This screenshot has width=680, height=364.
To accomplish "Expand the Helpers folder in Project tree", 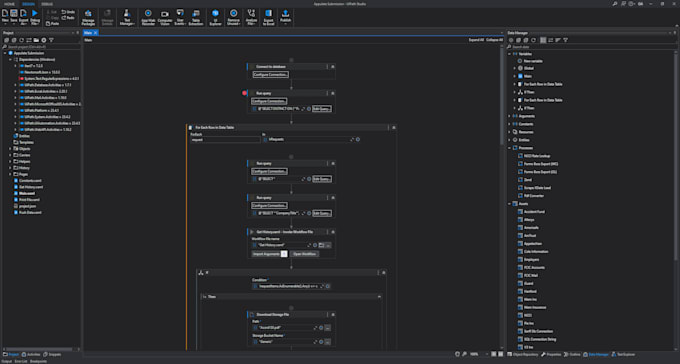I will coord(10,161).
